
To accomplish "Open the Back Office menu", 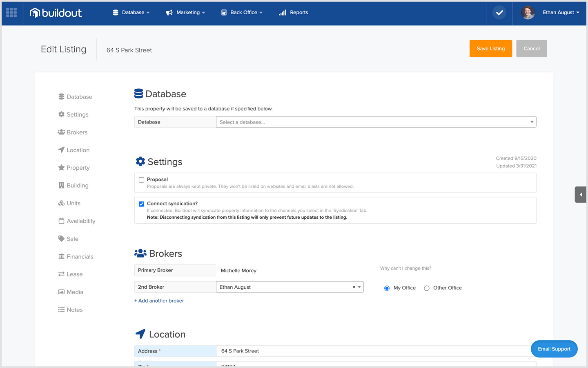I will point(242,13).
